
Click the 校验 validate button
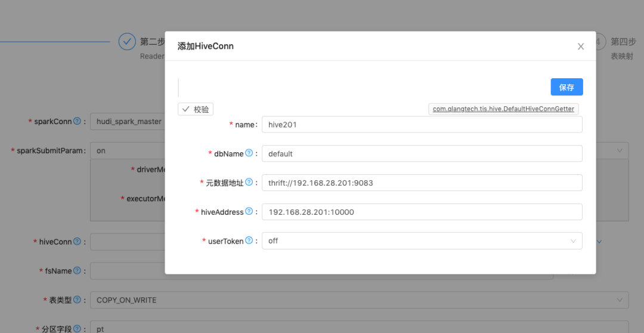pos(196,109)
